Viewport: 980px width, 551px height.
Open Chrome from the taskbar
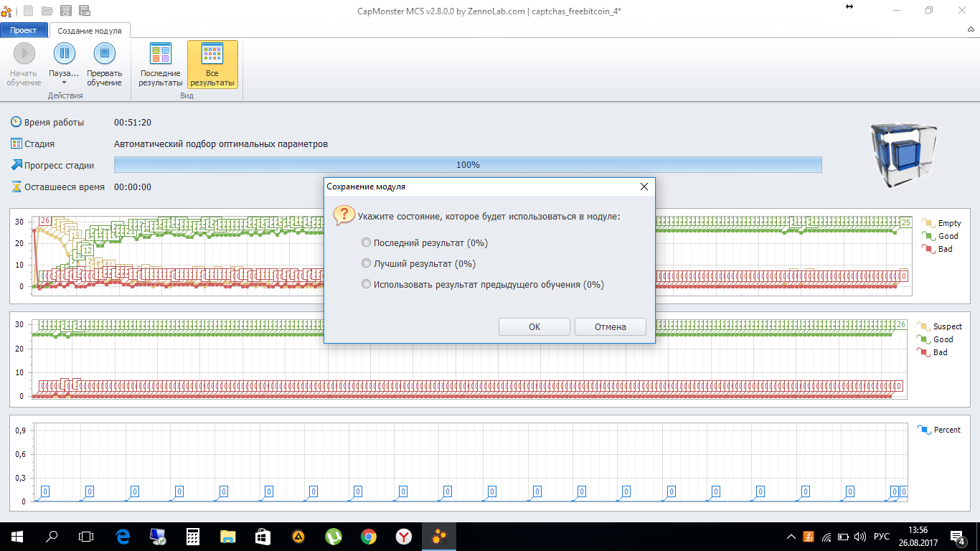(x=369, y=537)
